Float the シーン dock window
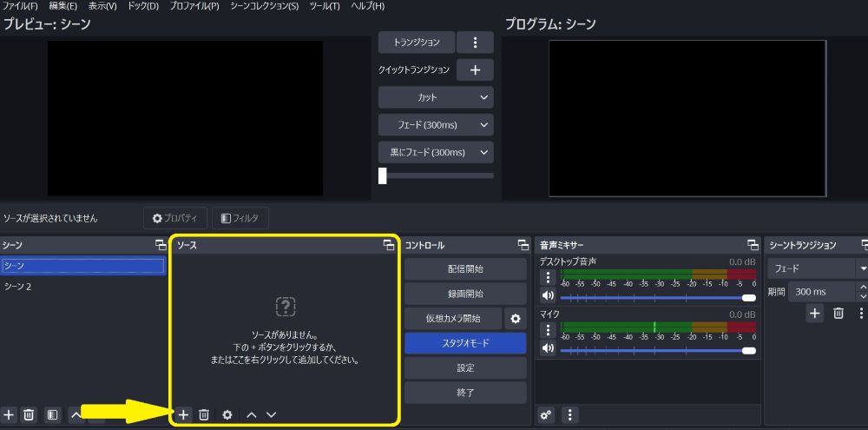 [161, 245]
